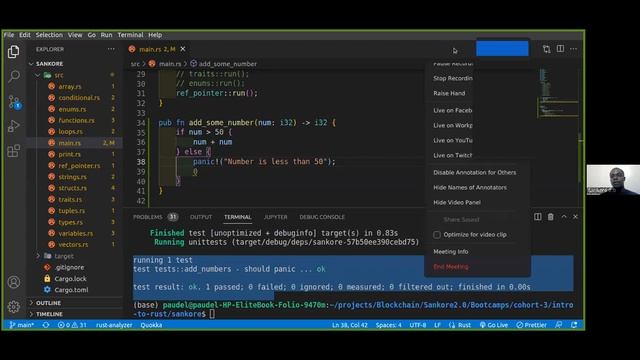Open the Explorer view in activity bar

[13, 52]
